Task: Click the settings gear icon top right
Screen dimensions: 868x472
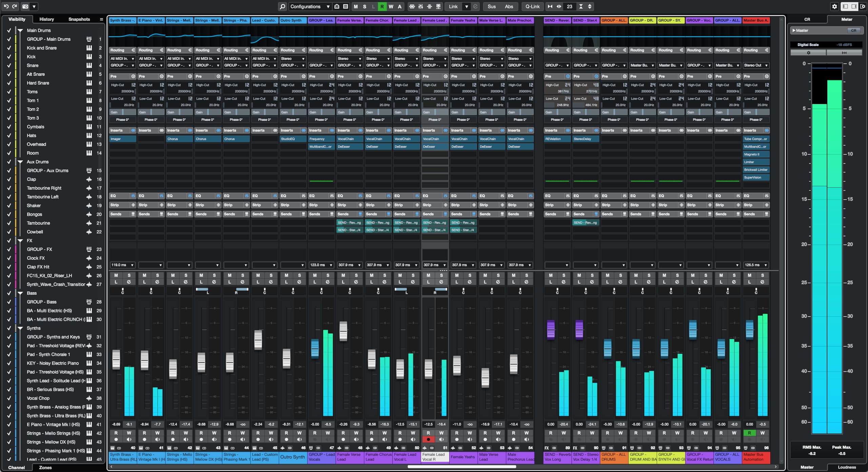Action: (835, 6)
